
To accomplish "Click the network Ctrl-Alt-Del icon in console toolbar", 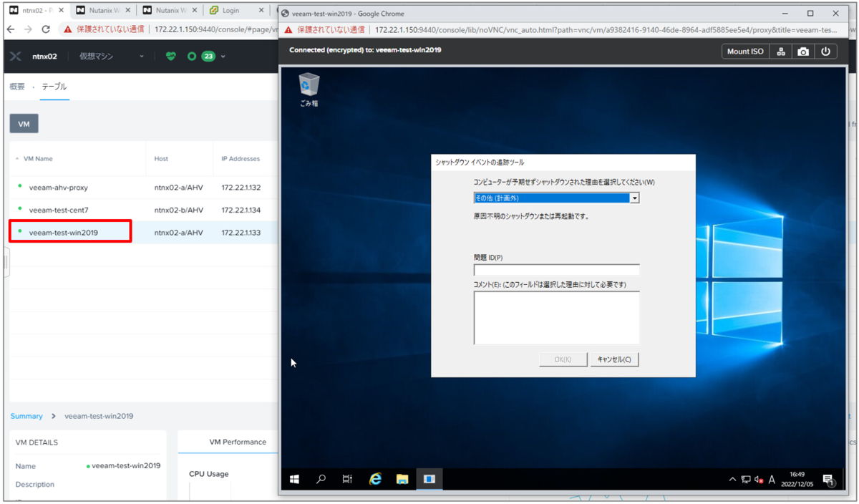I will (781, 52).
